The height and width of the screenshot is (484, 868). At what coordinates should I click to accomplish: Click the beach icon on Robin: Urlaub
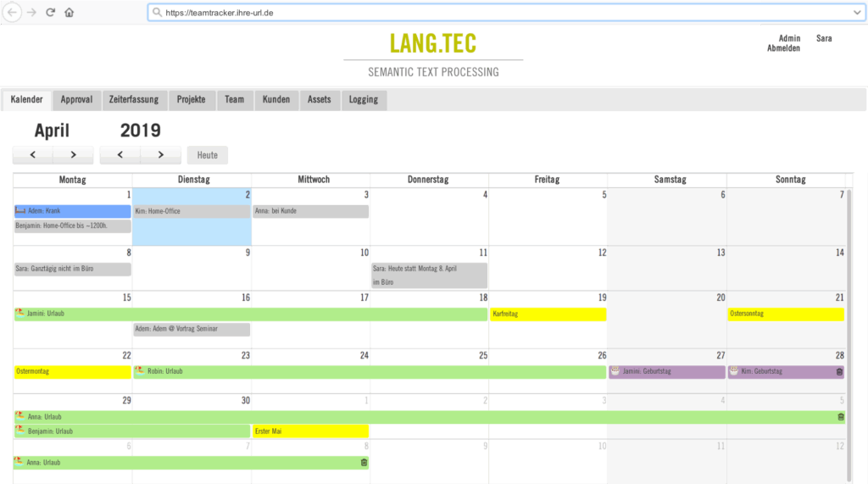coord(139,371)
